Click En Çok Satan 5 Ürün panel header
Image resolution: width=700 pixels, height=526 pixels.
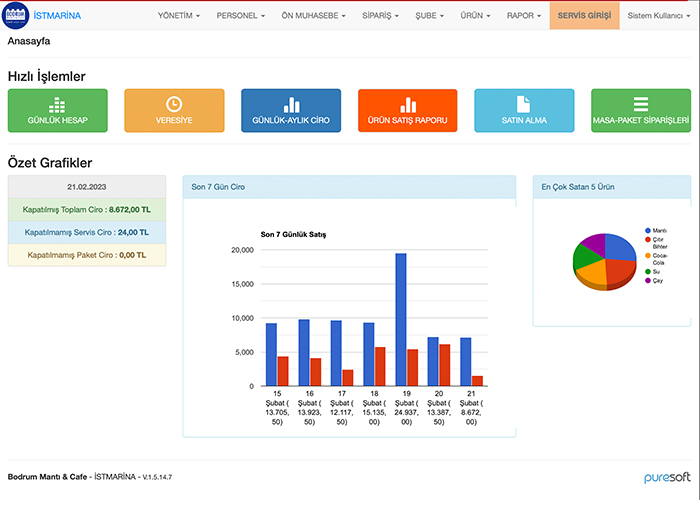[612, 187]
